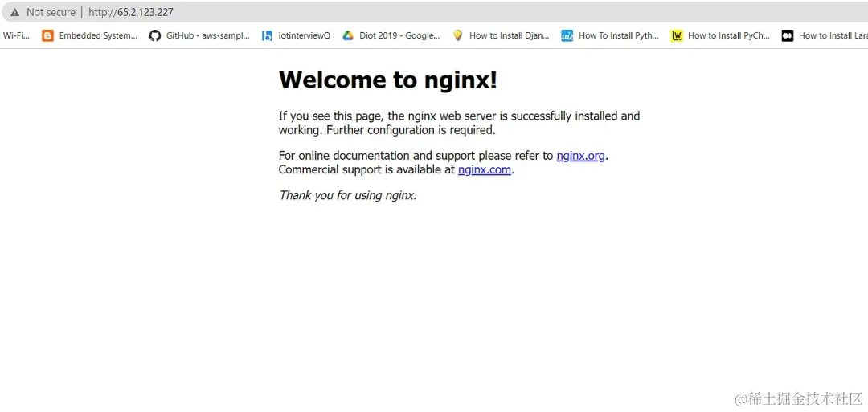Click the yellow W icon bookmark

[x=677, y=36]
